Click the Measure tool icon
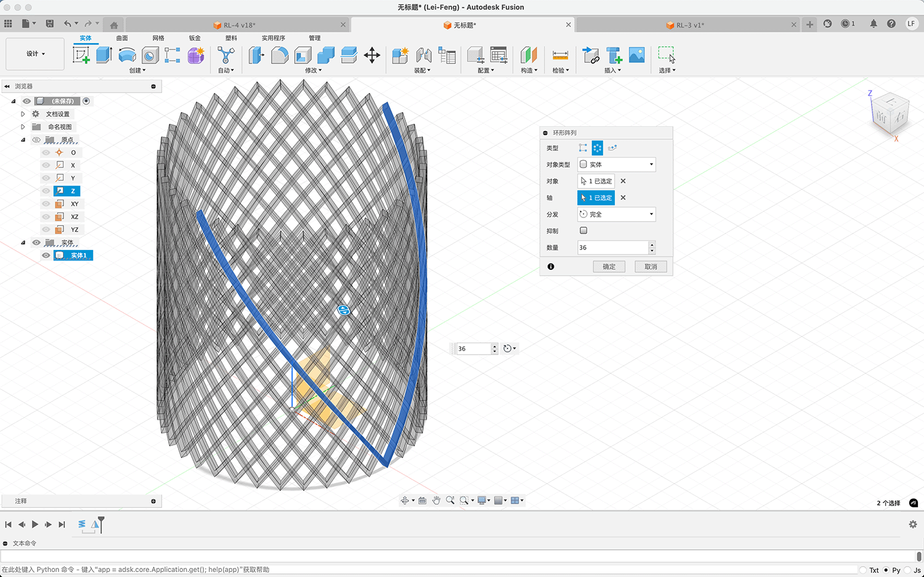This screenshot has width=924, height=577. [x=560, y=55]
